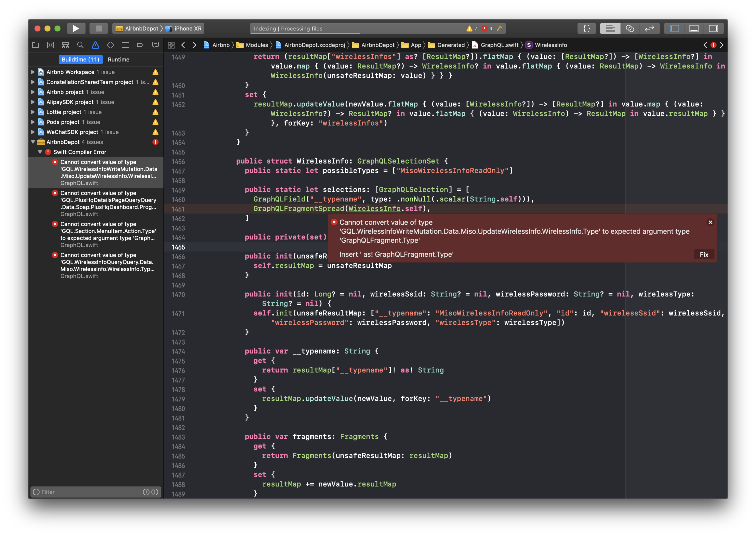Open the related items grid menu
Image resolution: width=756 pixels, height=536 pixels.
tap(171, 45)
